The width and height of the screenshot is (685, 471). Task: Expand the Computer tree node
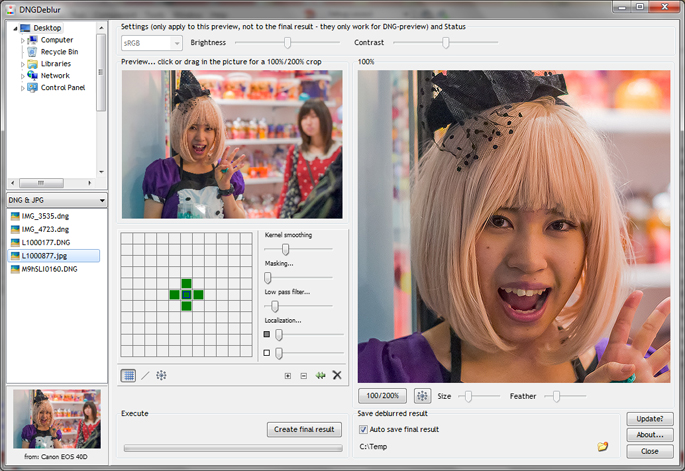(23, 40)
